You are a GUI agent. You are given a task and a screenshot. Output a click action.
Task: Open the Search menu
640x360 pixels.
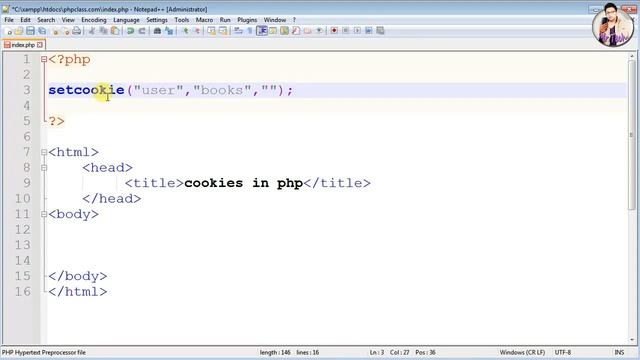46,20
